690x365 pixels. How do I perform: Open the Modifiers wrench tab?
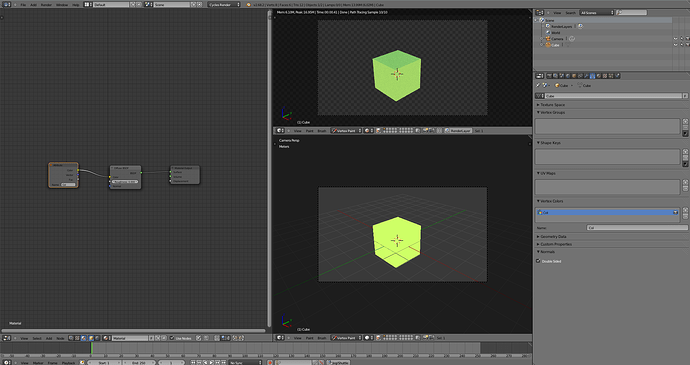[x=586, y=76]
